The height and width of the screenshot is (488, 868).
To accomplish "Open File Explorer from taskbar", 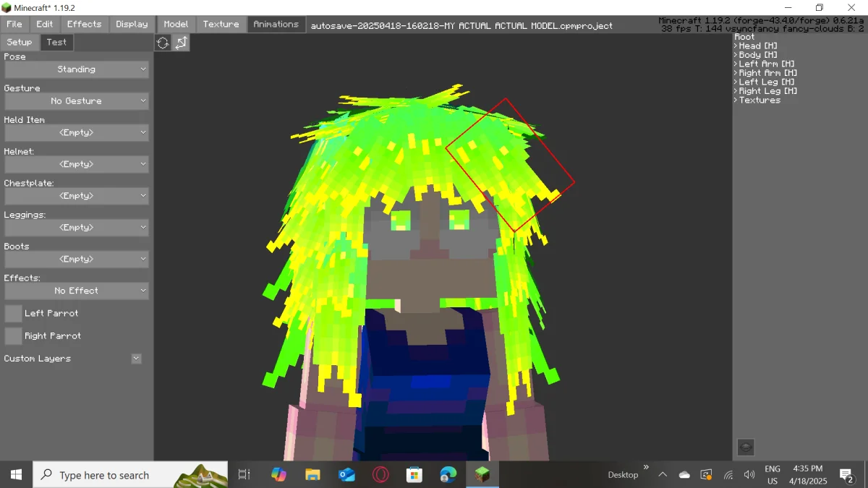I will (312, 475).
